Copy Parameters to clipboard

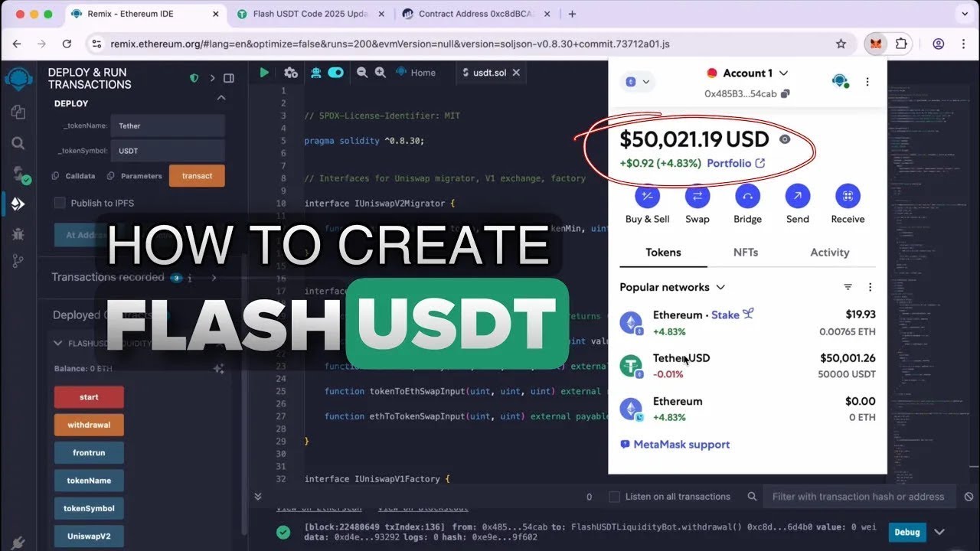(x=111, y=176)
